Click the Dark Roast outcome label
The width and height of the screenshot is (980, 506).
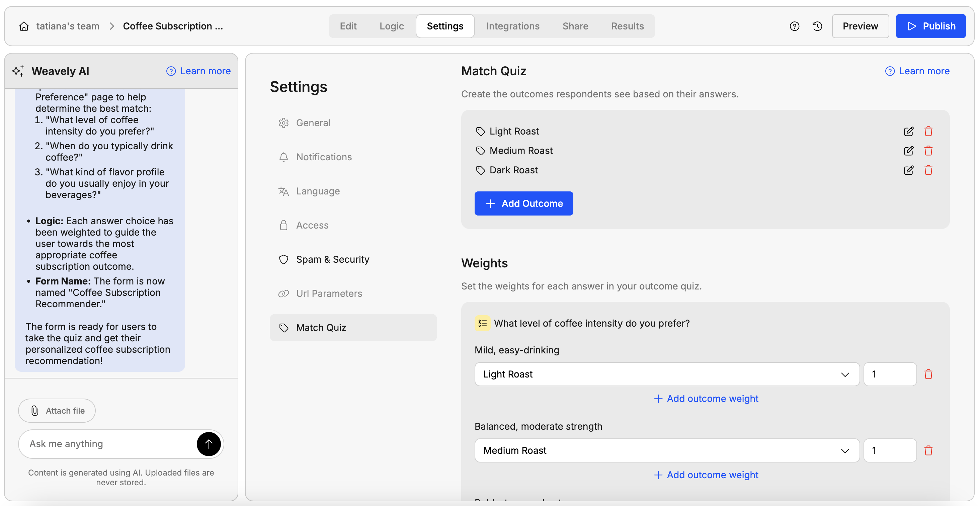coord(513,170)
